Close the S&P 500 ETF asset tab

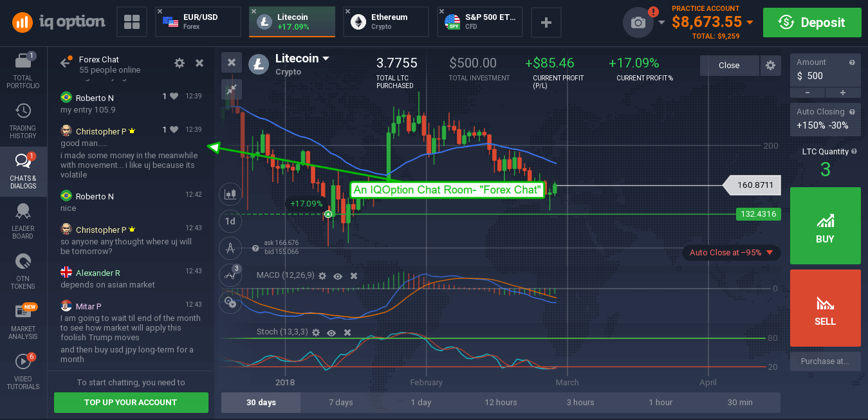[x=441, y=12]
